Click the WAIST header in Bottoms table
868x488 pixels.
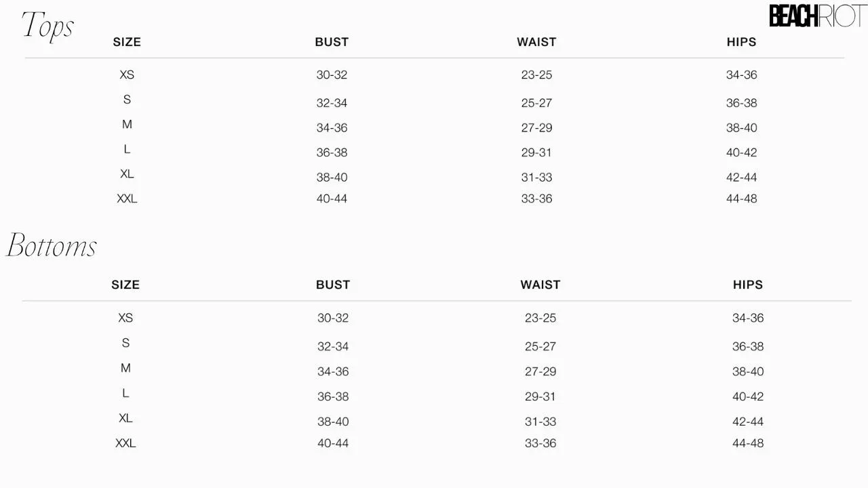tap(540, 285)
